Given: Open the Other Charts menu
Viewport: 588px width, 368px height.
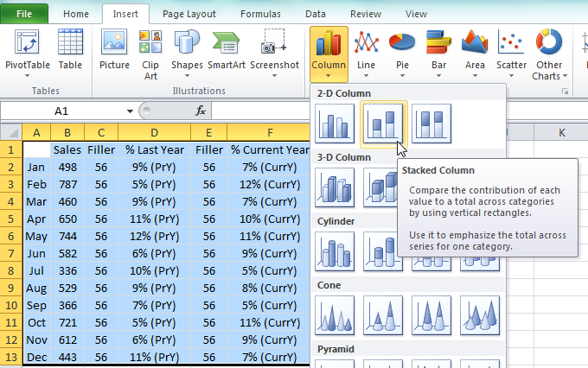Looking at the screenshot, I should (549, 54).
